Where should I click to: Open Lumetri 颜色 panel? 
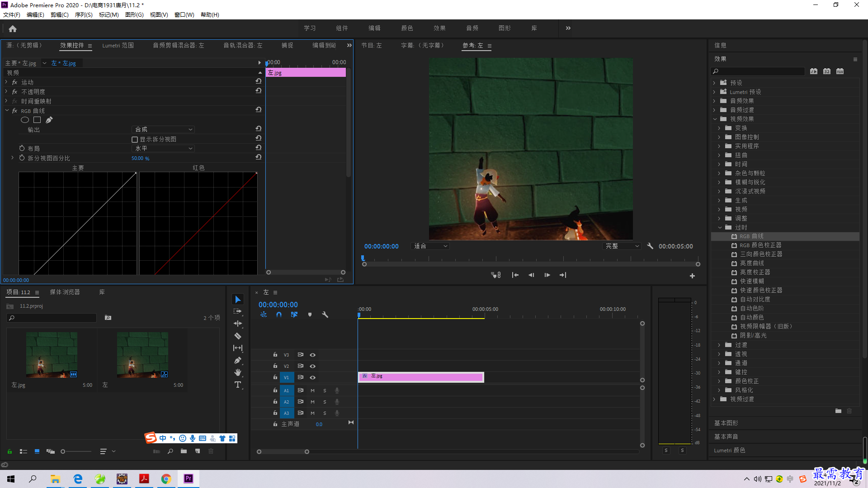(730, 450)
